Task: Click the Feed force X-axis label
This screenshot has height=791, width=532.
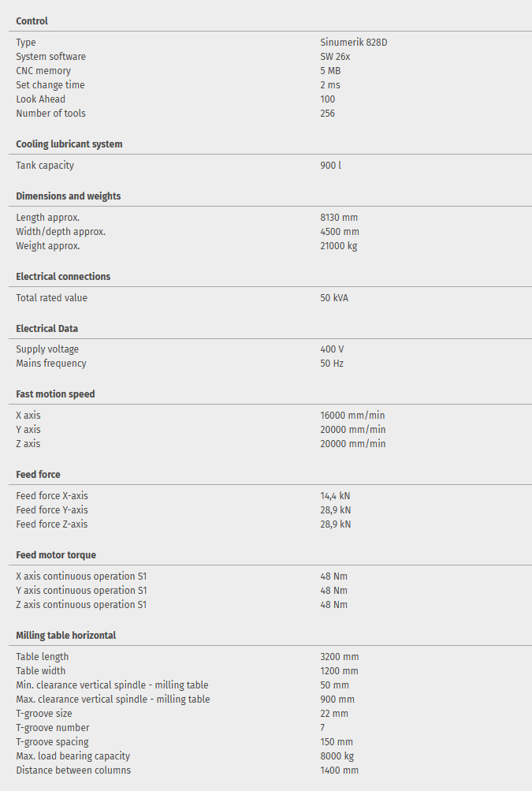Action: pos(52,496)
